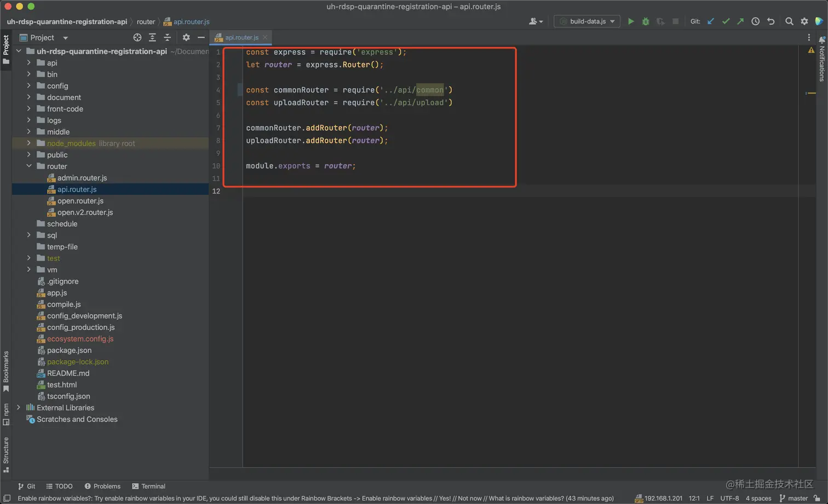The image size is (828, 504).
Task: Rollback changes with undo arrow icon
Action: [771, 21]
